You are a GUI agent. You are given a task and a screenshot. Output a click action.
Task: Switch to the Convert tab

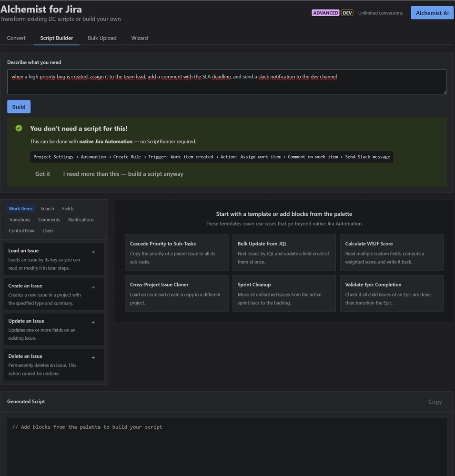pos(16,38)
